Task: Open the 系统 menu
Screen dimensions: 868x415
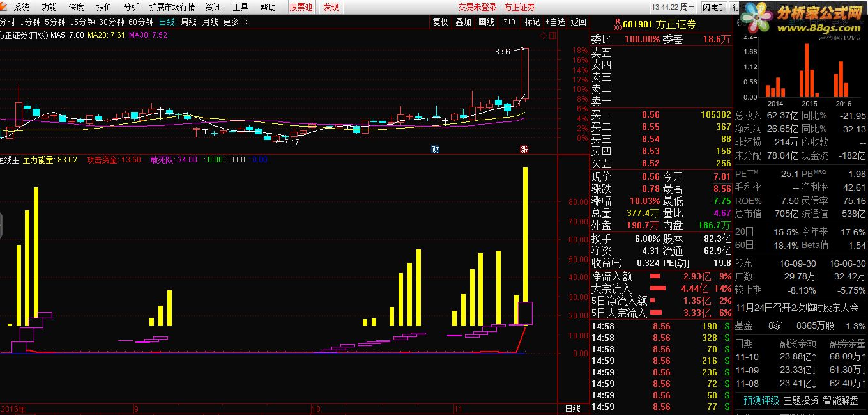Action: [22, 7]
